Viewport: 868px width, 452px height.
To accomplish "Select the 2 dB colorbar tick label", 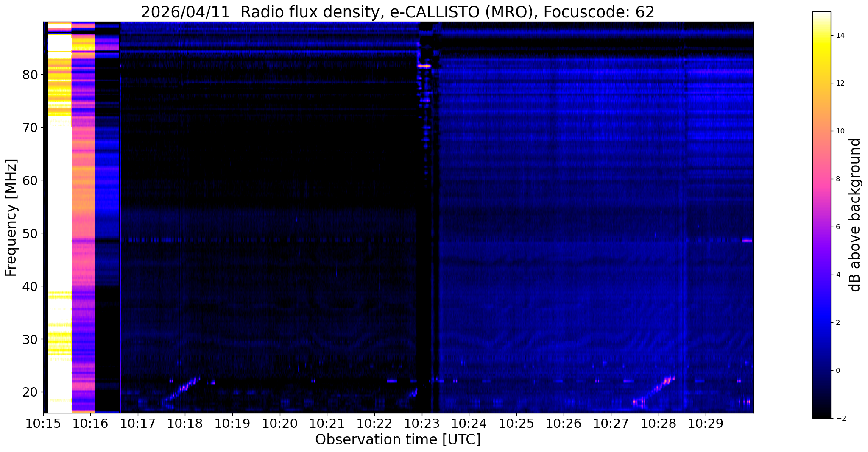I will [x=837, y=323].
